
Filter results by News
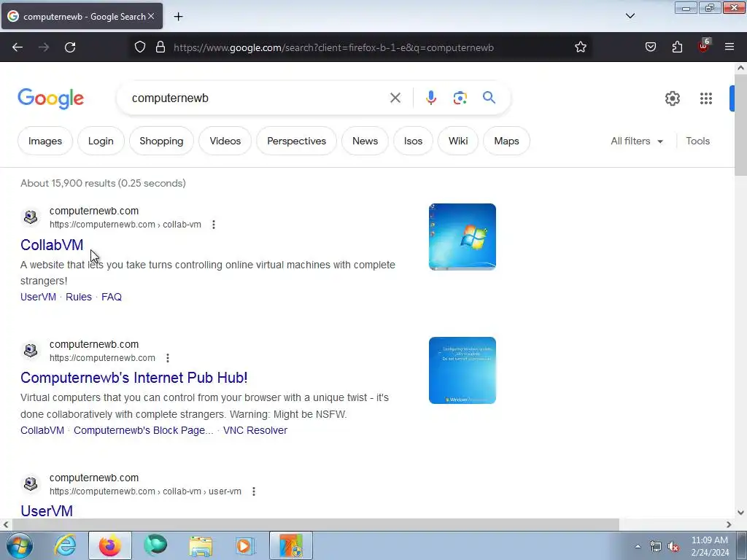point(365,141)
